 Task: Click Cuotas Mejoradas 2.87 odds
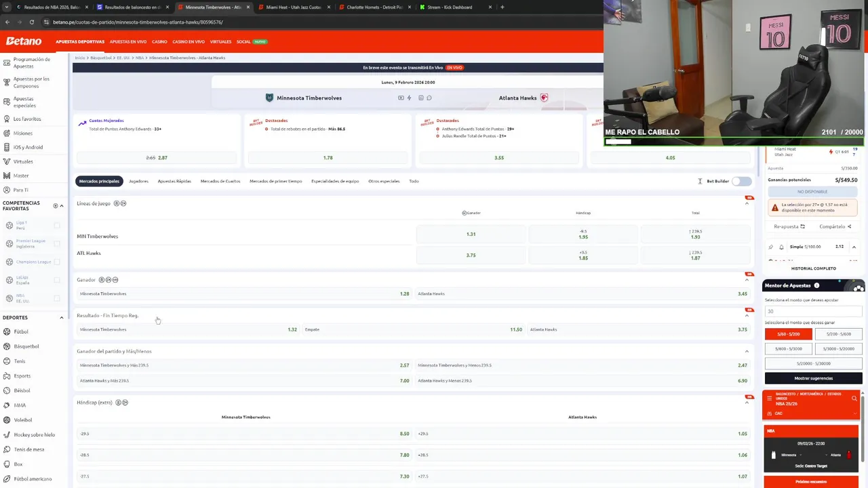tap(157, 158)
